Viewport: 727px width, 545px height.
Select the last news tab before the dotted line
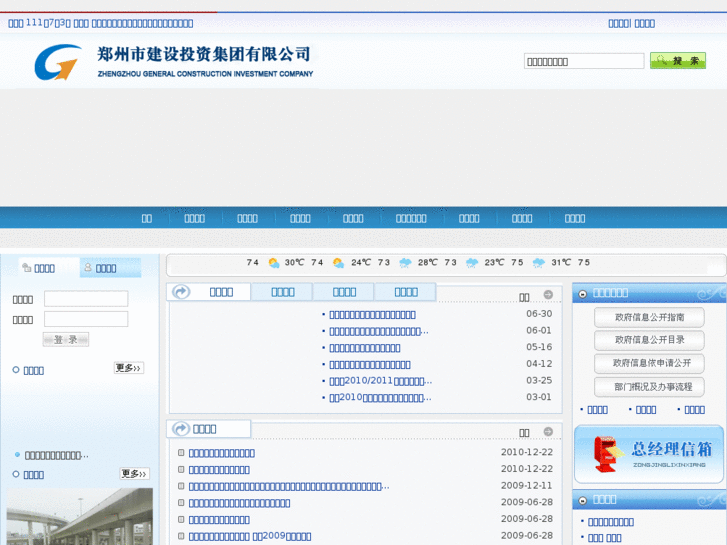point(405,292)
